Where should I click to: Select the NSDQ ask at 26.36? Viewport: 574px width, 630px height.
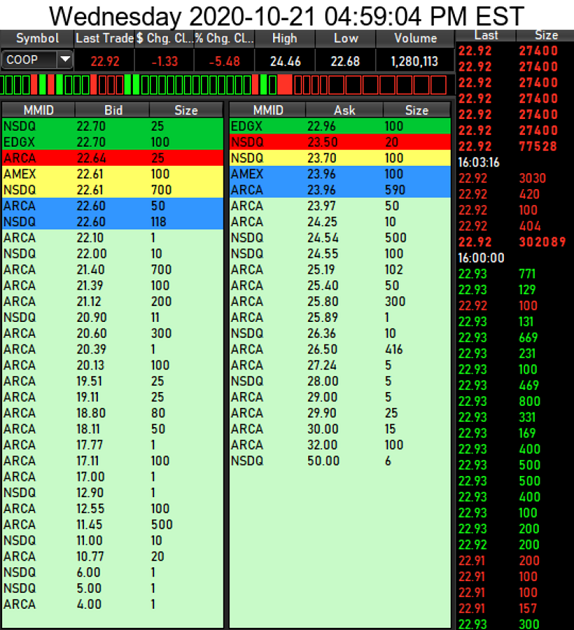(340, 333)
